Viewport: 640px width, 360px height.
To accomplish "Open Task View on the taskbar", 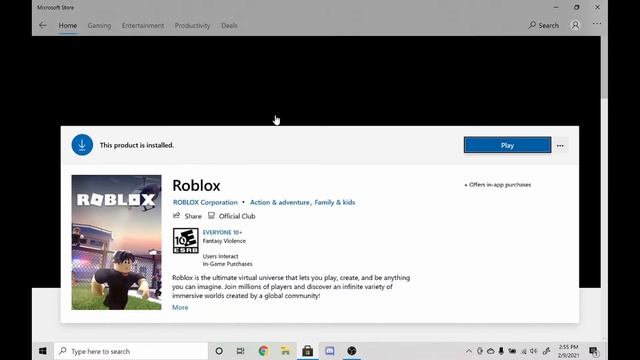I will [240, 351].
